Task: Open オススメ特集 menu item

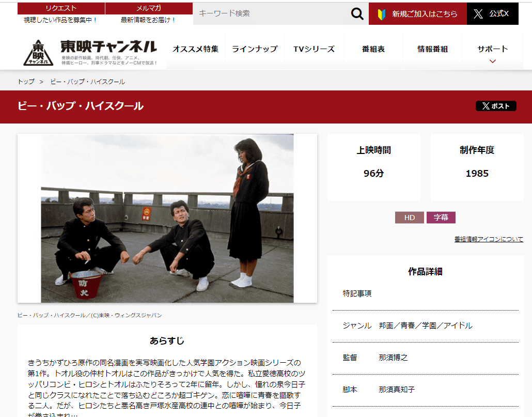Action: pyautogui.click(x=195, y=49)
